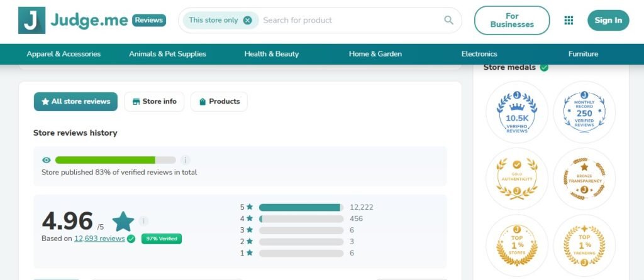Click the 456 four-star count

[x=356, y=219]
